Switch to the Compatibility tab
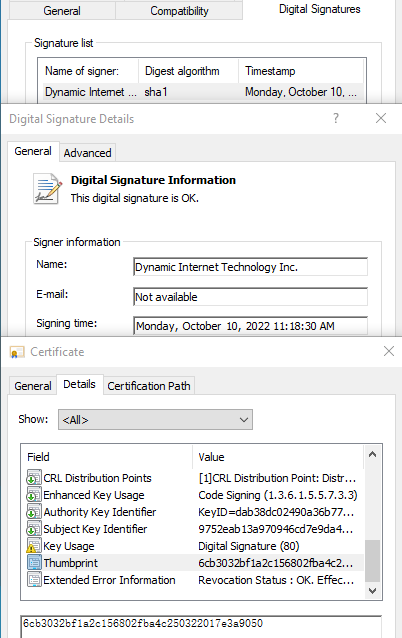Image resolution: width=402 pixels, height=638 pixels. (179, 11)
